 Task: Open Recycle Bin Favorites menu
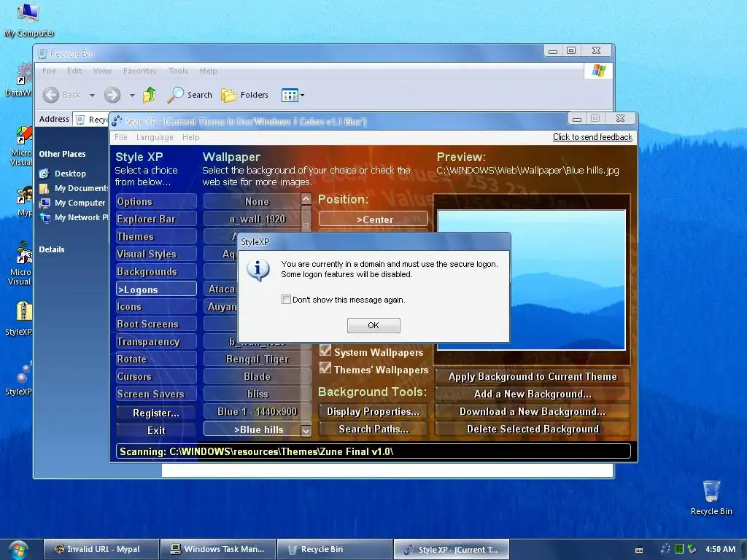point(139,71)
